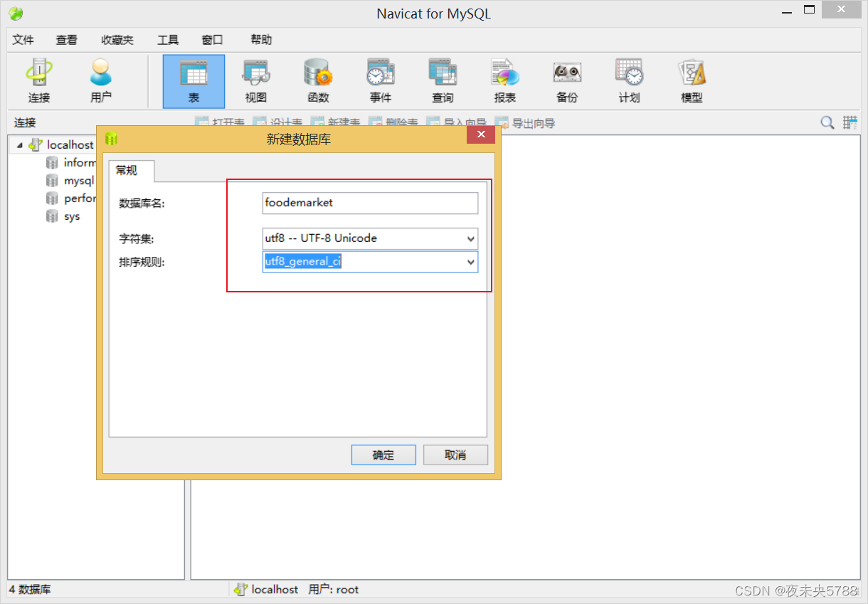Click the '字符集:' label
The width and height of the screenshot is (868, 604).
click(x=137, y=239)
